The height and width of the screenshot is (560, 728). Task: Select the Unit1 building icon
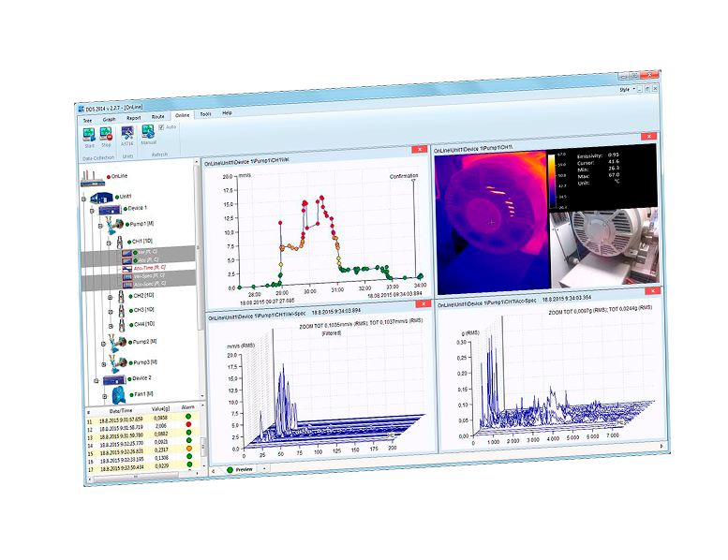pyautogui.click(x=101, y=199)
